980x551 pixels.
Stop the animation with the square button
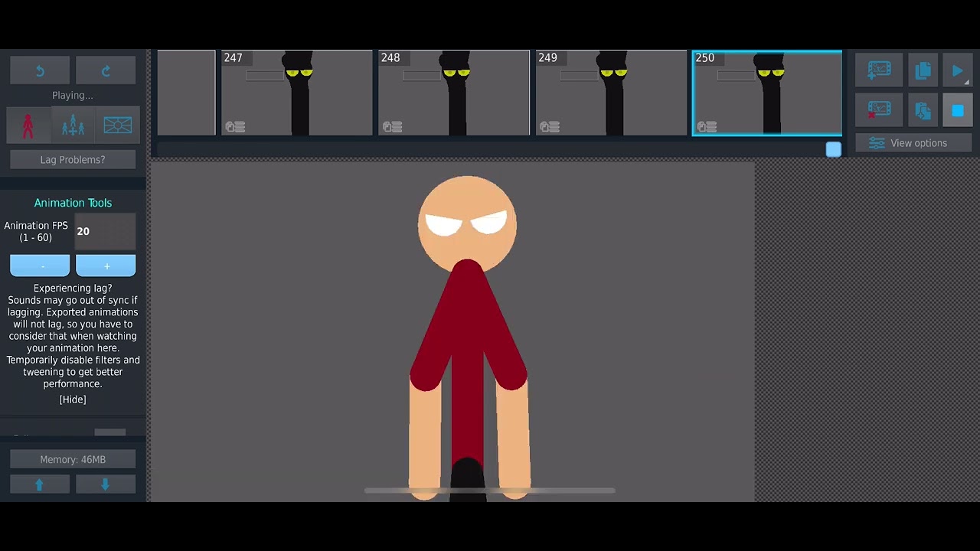pos(957,111)
